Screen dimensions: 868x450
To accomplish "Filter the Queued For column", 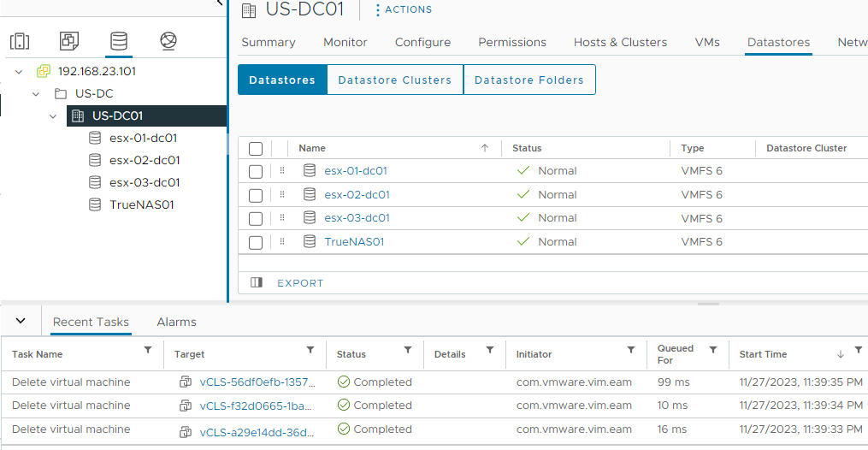I will click(713, 350).
